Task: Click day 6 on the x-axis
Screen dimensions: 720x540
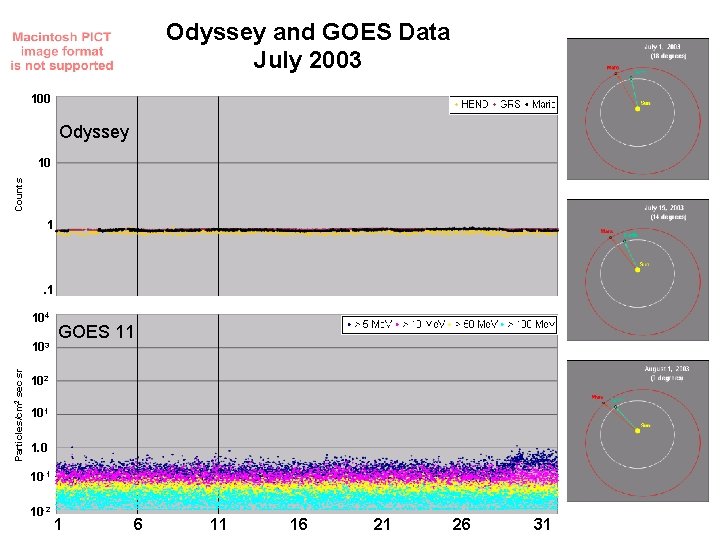Action: pos(138,524)
